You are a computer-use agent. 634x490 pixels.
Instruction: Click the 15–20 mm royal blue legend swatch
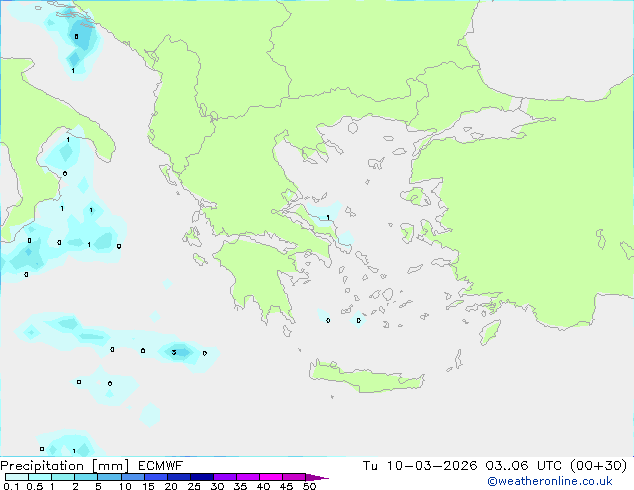click(x=155, y=477)
